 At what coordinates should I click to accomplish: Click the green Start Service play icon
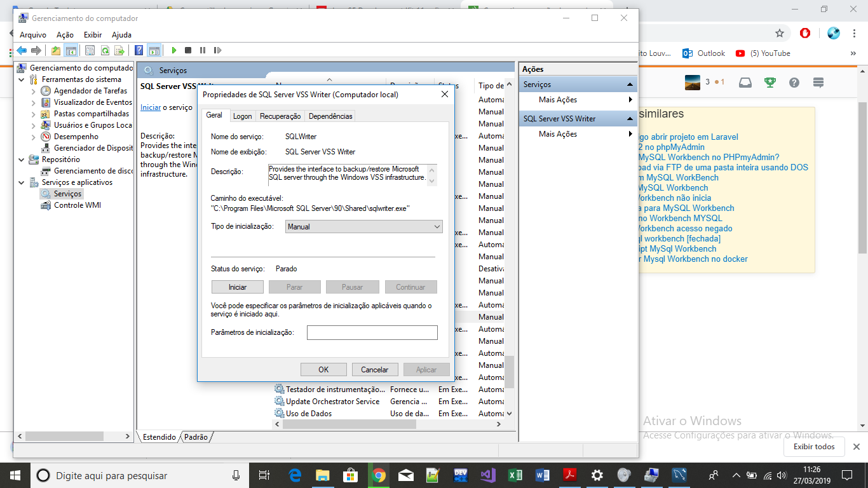pos(173,50)
